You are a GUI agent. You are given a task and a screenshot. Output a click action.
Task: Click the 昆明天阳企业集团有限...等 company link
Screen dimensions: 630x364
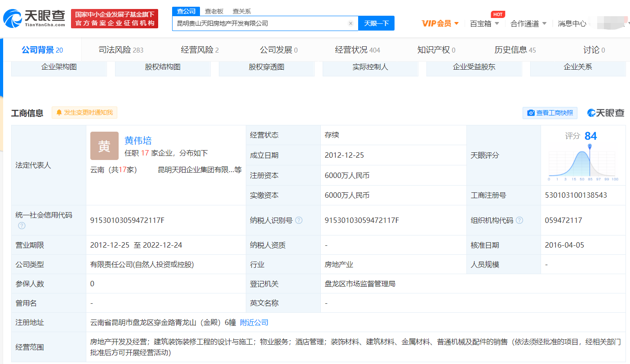[x=200, y=170]
